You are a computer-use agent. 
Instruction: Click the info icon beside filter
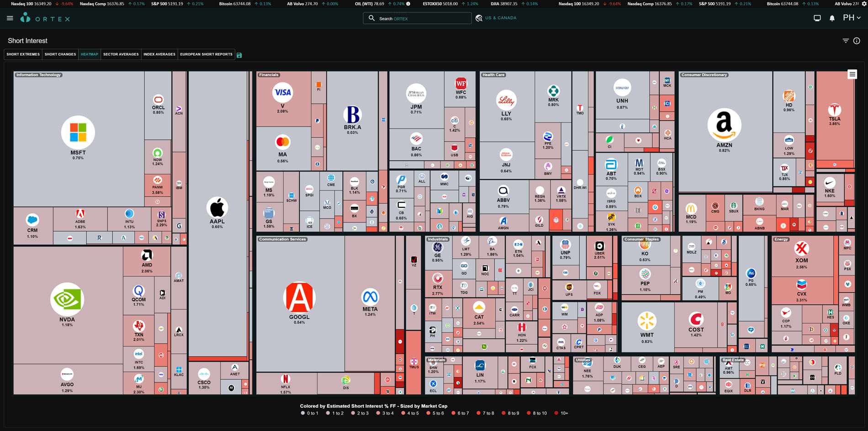857,41
